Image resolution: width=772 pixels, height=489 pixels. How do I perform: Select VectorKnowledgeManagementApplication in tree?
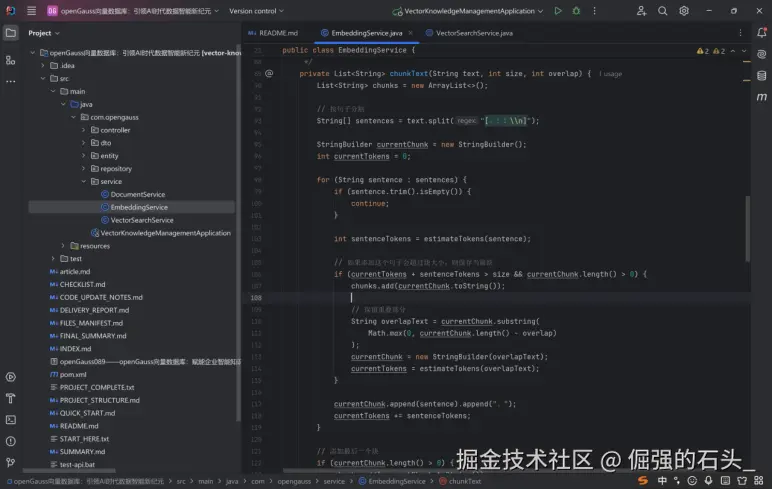(165, 233)
